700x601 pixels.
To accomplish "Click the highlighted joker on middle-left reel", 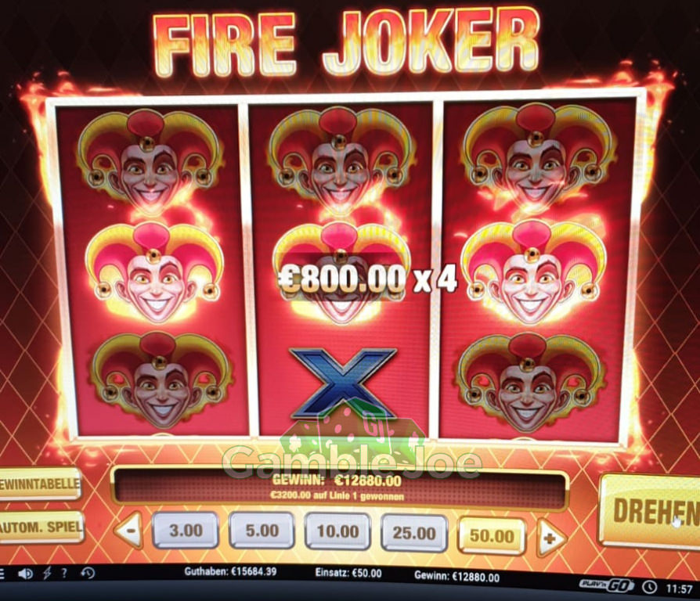I will pyautogui.click(x=154, y=273).
